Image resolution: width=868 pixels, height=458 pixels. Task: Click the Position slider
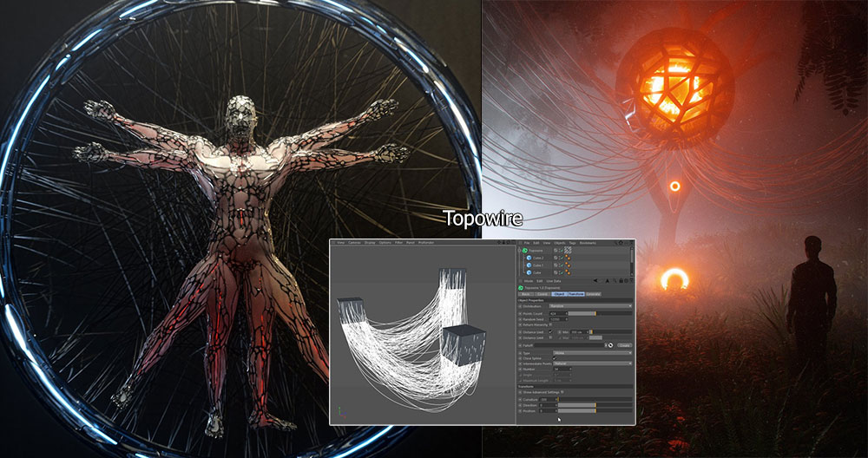595,411
